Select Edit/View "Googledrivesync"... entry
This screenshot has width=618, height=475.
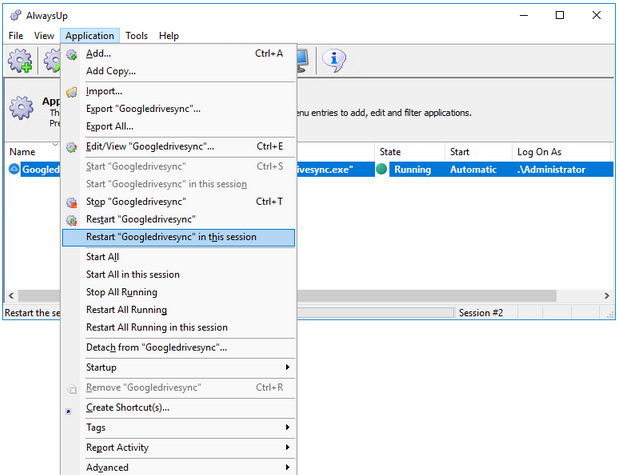click(x=179, y=147)
